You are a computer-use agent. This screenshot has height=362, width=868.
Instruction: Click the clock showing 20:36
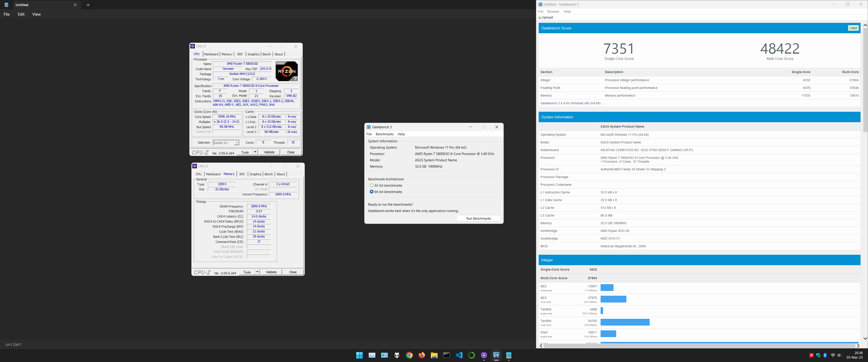[x=858, y=353]
